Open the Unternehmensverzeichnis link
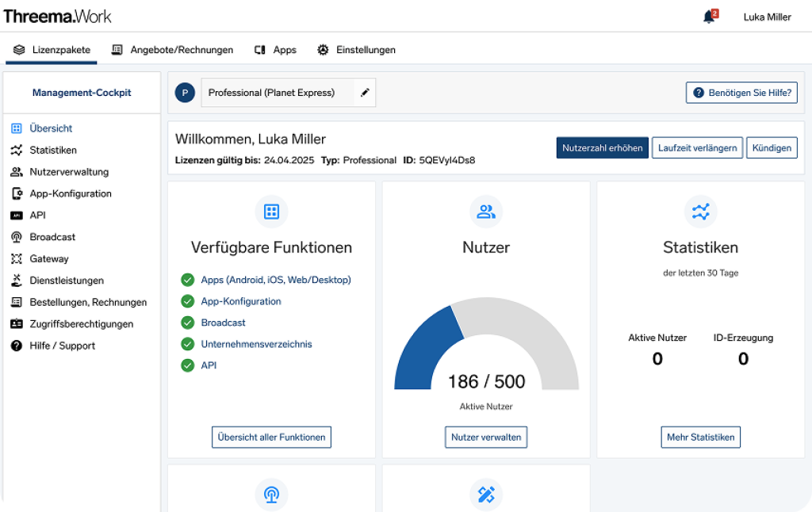 click(x=256, y=344)
